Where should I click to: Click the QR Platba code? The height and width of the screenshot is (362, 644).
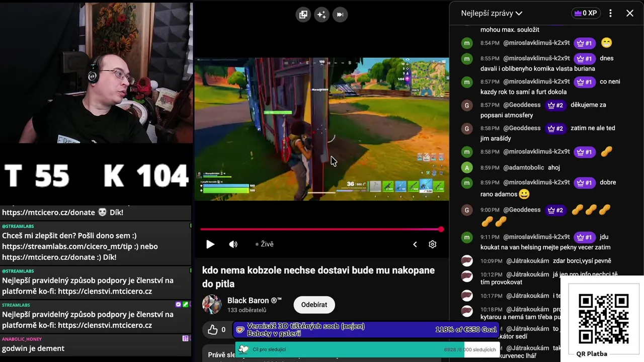pyautogui.click(x=604, y=319)
